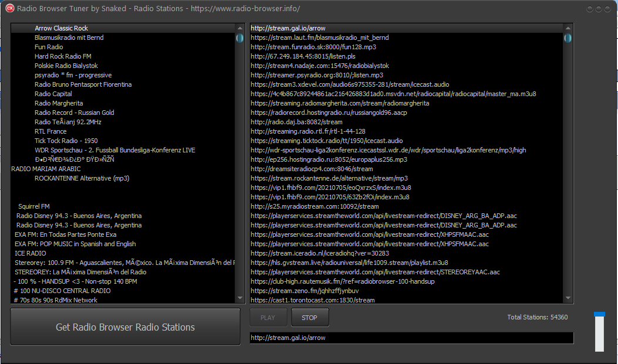The height and width of the screenshot is (364, 618).
Task: Click the red app icon in title bar
Action: tap(9, 8)
